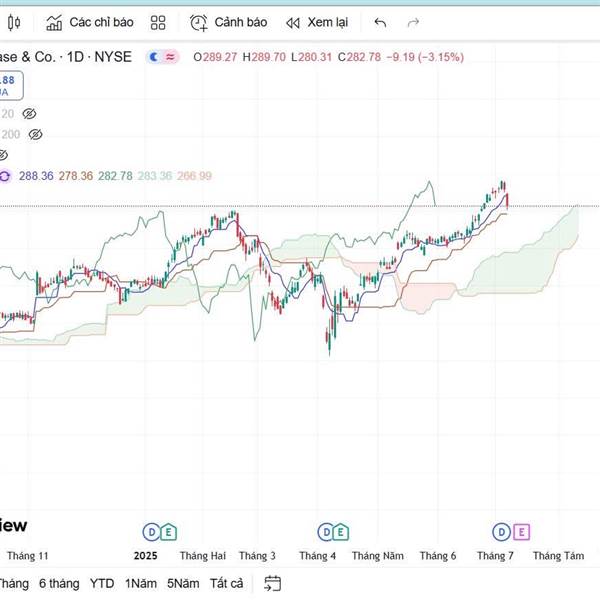Screen dimensions: 600x600
Task: Toggle the partly hidden eye below 200
Action: (3, 155)
